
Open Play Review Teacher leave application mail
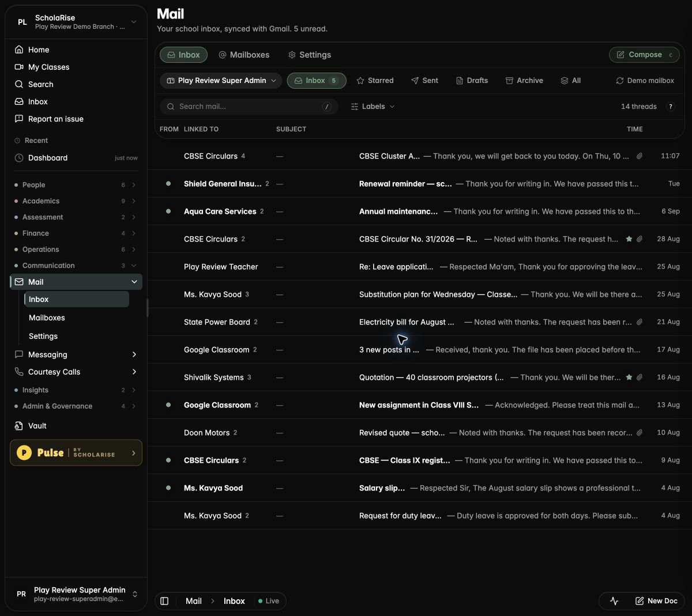coord(420,267)
